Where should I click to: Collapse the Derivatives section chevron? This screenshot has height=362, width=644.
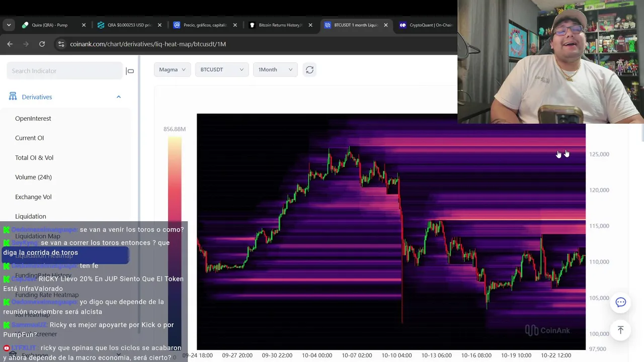pyautogui.click(x=119, y=97)
